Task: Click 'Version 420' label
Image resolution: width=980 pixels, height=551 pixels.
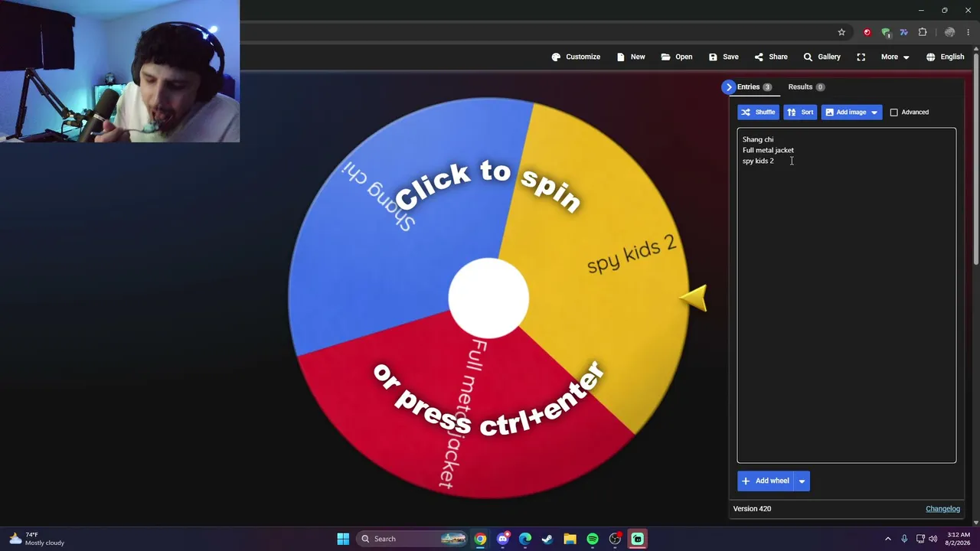Action: (752, 509)
